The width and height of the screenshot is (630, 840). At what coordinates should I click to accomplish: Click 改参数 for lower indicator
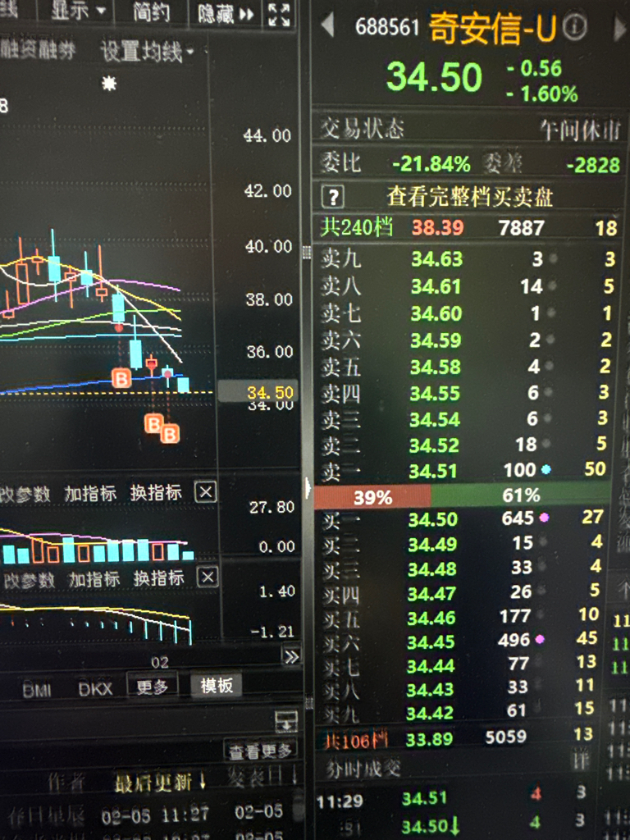click(x=28, y=580)
